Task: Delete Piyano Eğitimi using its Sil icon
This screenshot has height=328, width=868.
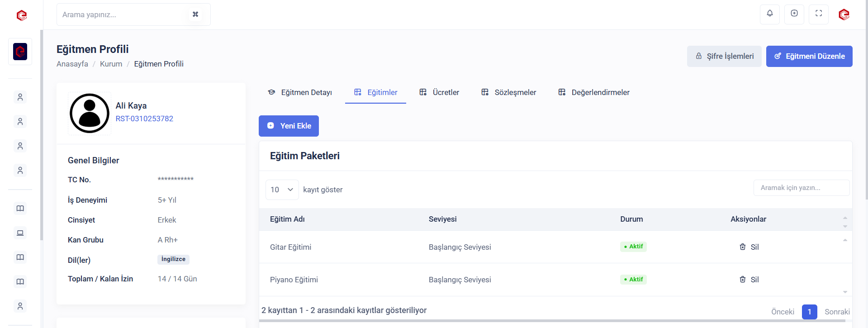Action: 742,280
